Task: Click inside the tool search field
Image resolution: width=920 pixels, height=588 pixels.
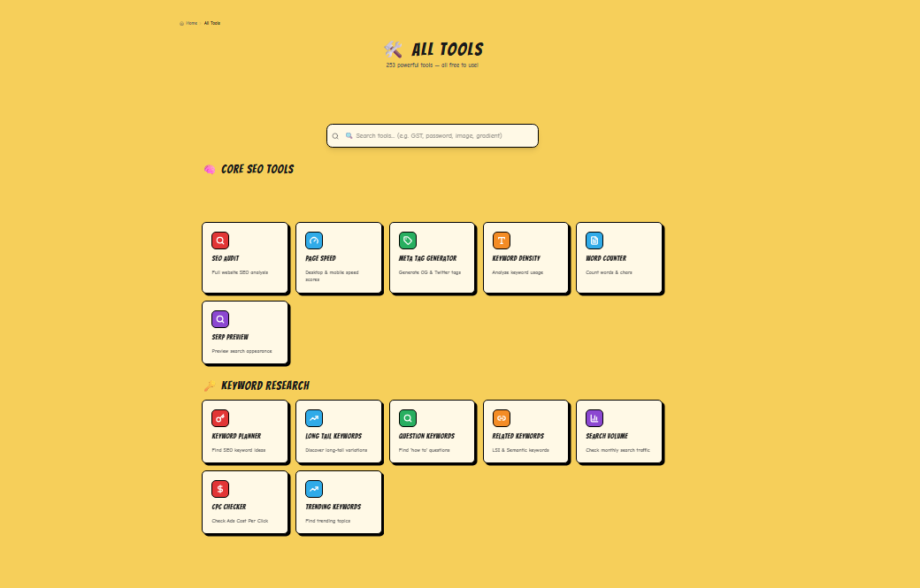Action: (432, 135)
